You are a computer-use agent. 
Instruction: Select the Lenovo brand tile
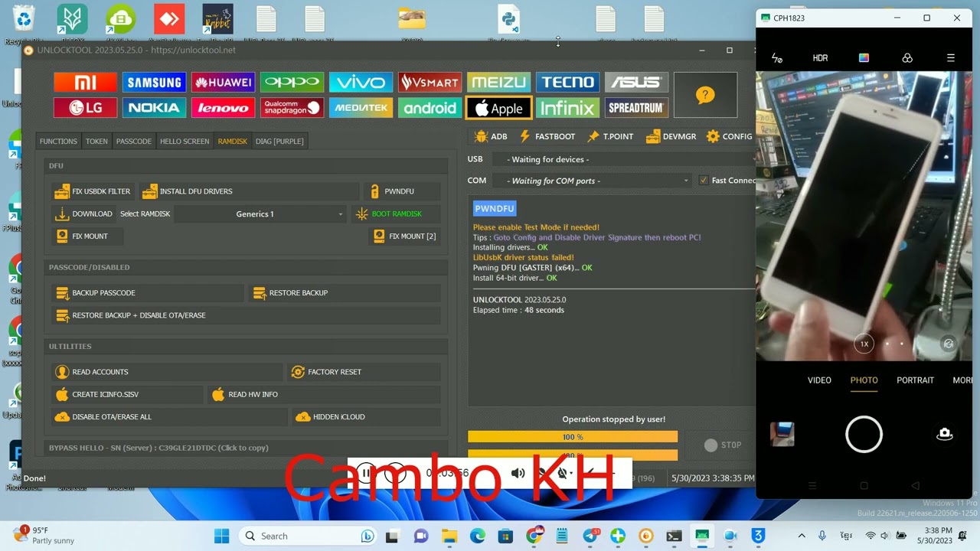[x=223, y=108]
